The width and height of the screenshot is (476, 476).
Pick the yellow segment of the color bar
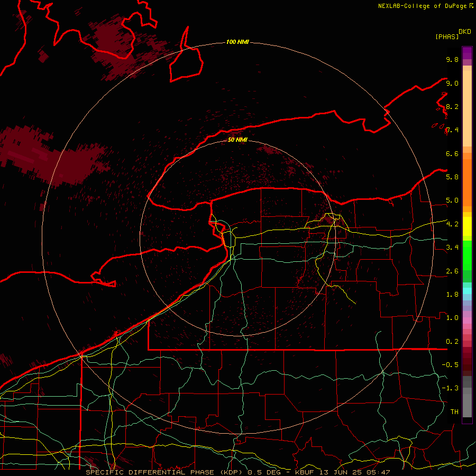click(x=467, y=226)
